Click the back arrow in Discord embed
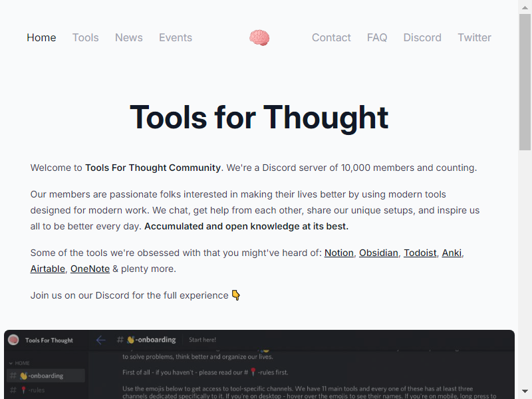 point(101,340)
